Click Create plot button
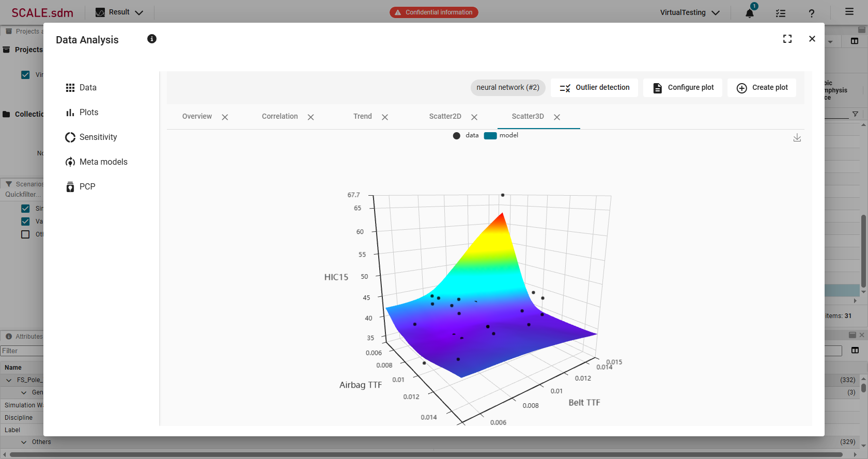 pyautogui.click(x=762, y=88)
